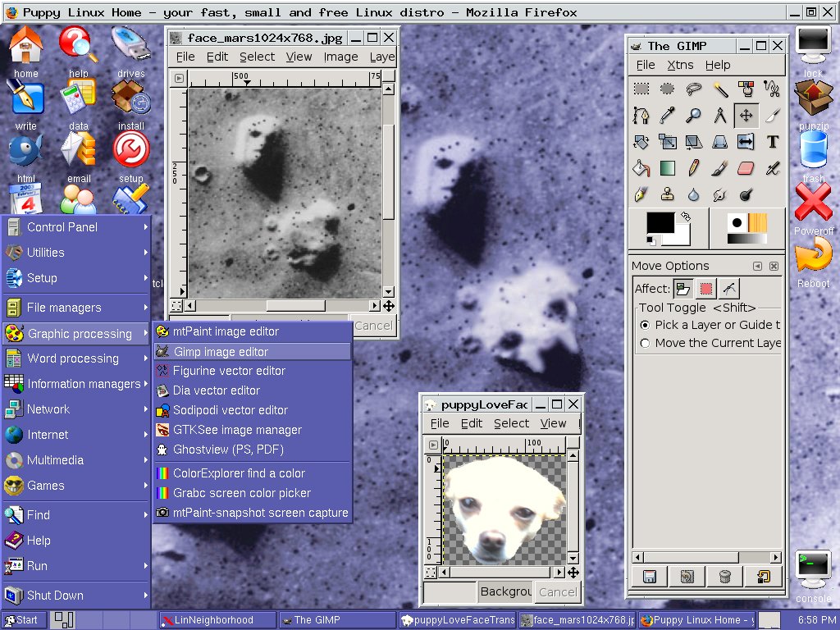Select the Fuzzy Select magic wand tool
This screenshot has height=630, width=840.
[x=720, y=89]
